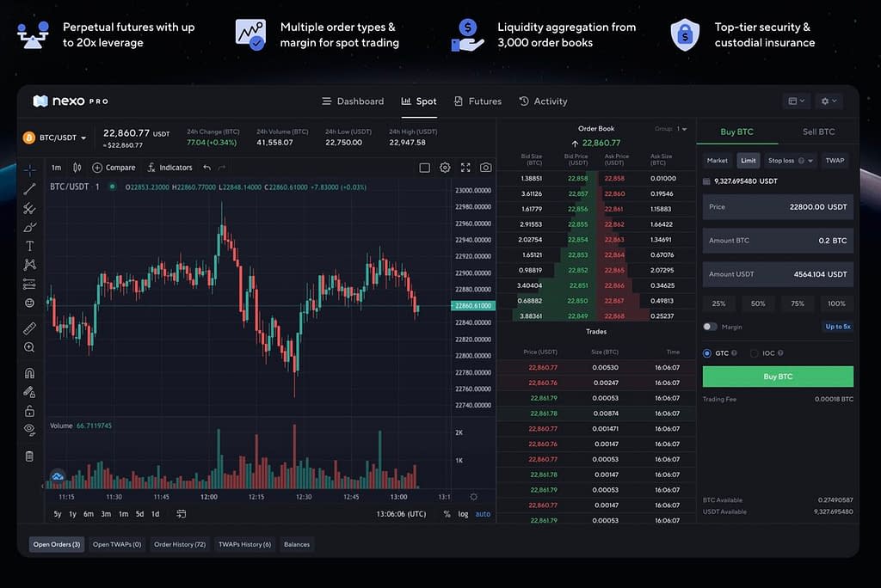Select the crosshair cursor tool
881x588 pixels.
(x=30, y=169)
